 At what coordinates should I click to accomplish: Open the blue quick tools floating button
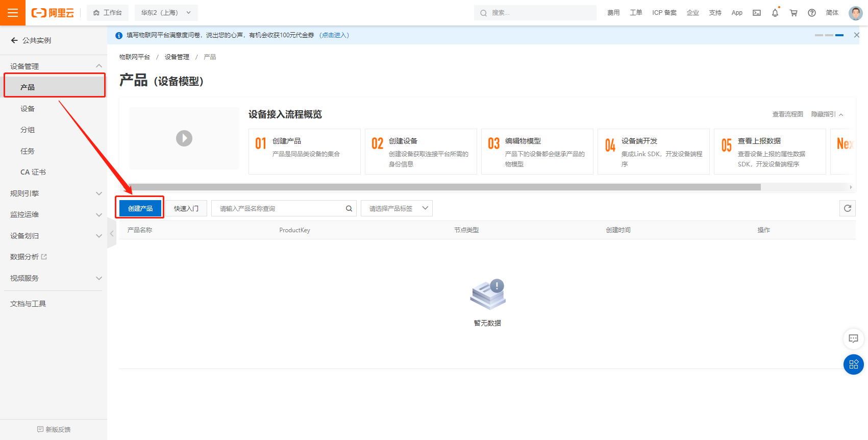[854, 364]
